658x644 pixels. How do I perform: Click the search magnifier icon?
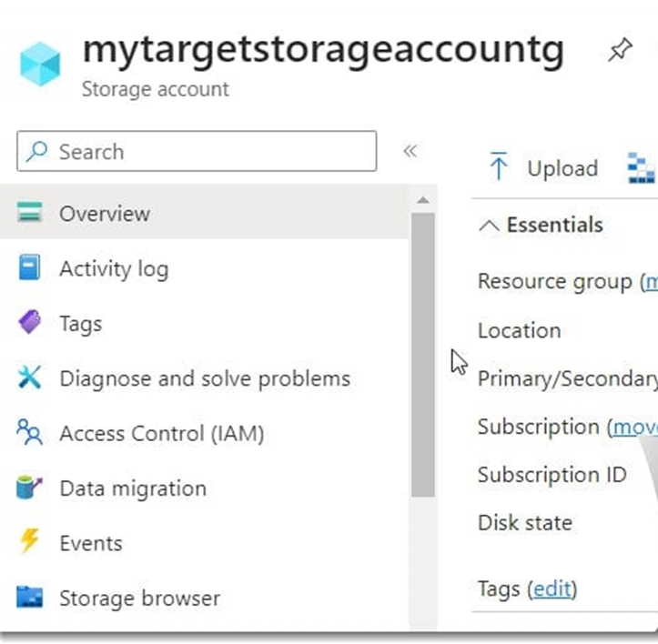(x=37, y=151)
